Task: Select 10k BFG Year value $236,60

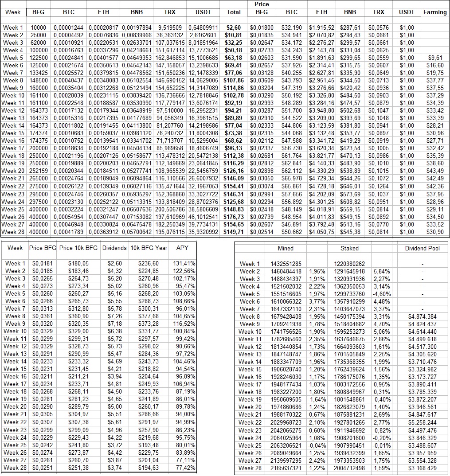Action: pos(149,263)
